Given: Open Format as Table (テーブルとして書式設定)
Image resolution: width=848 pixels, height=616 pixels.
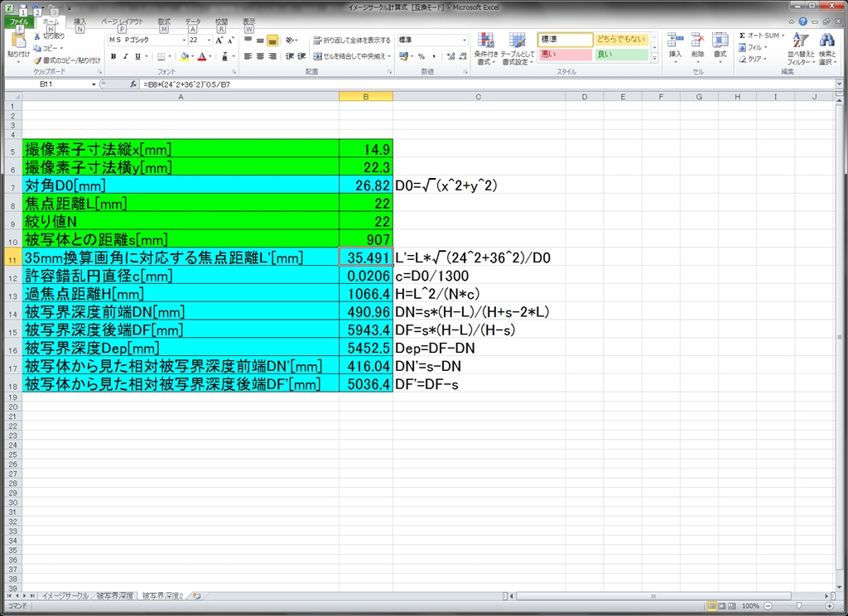Looking at the screenshot, I should pos(517,49).
